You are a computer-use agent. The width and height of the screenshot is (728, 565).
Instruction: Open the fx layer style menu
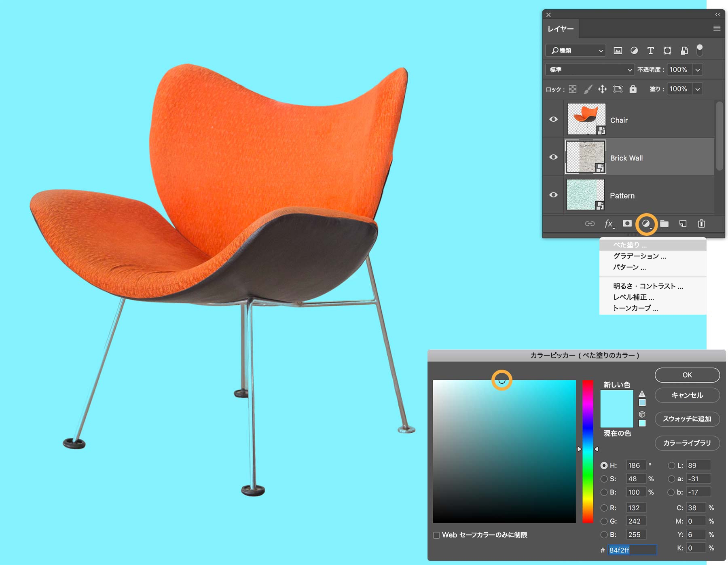[x=609, y=224]
